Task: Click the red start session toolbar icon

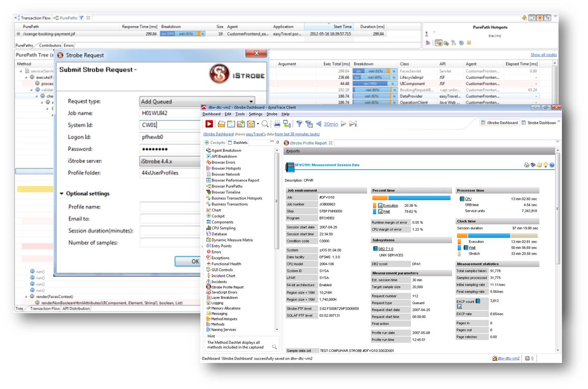Action: point(209,124)
